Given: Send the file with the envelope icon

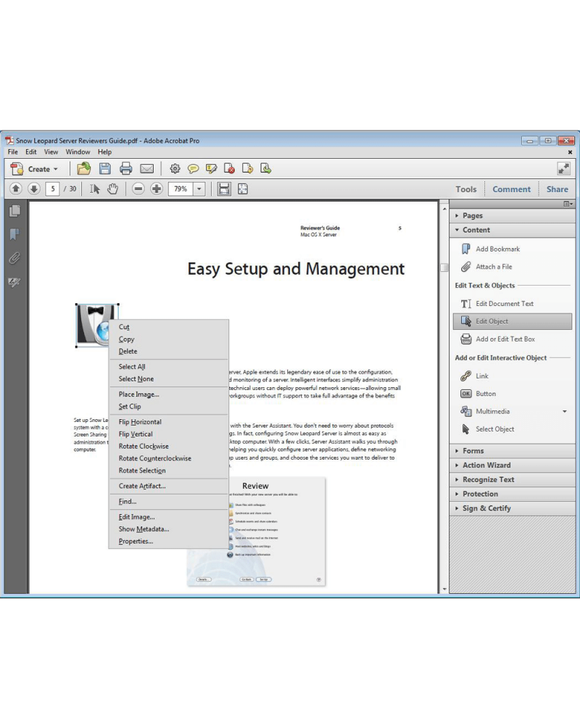Looking at the screenshot, I should 146,169.
